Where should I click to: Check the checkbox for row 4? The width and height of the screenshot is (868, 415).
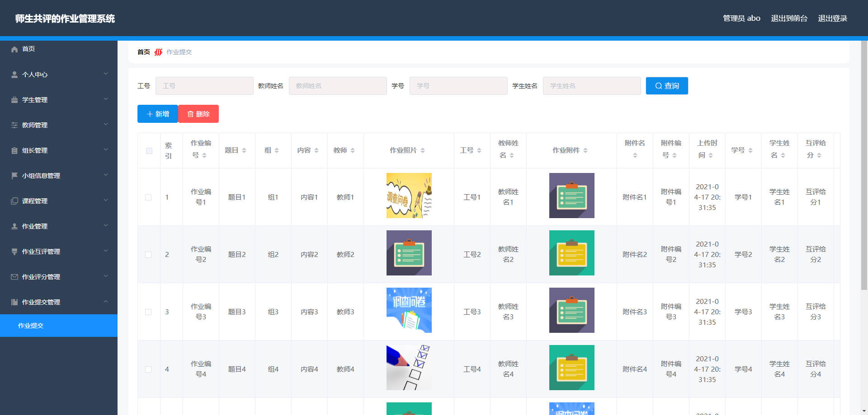[x=148, y=369]
